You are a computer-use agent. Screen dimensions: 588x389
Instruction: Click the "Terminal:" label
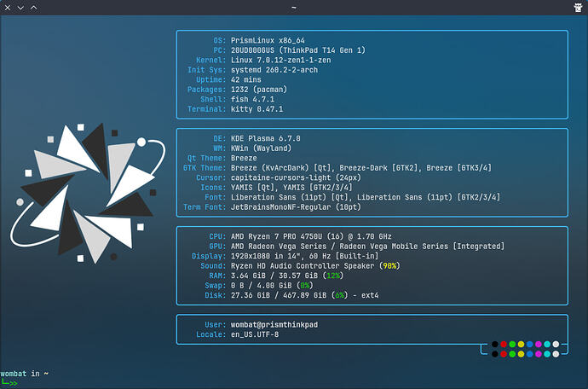[x=206, y=109]
